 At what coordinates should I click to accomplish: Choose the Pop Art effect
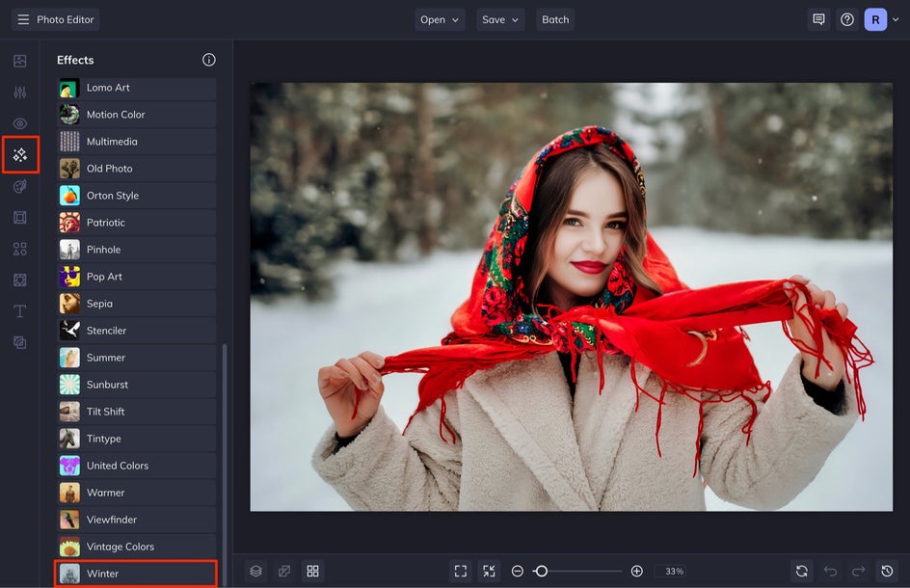pos(137,277)
